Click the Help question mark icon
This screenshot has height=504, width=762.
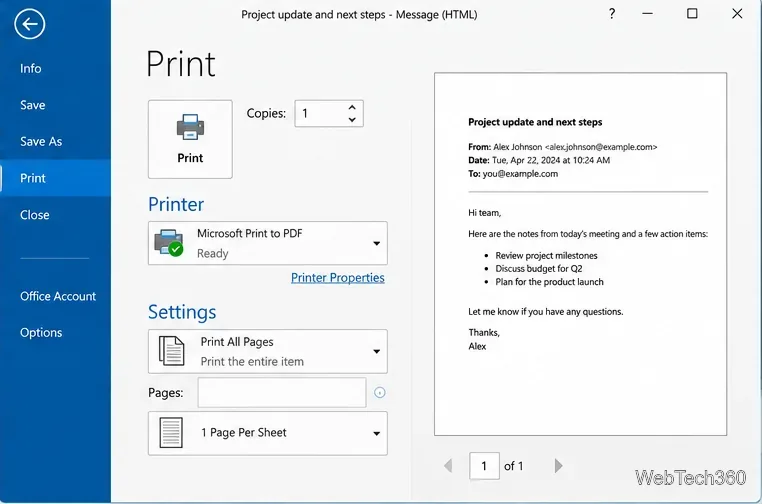pyautogui.click(x=612, y=14)
